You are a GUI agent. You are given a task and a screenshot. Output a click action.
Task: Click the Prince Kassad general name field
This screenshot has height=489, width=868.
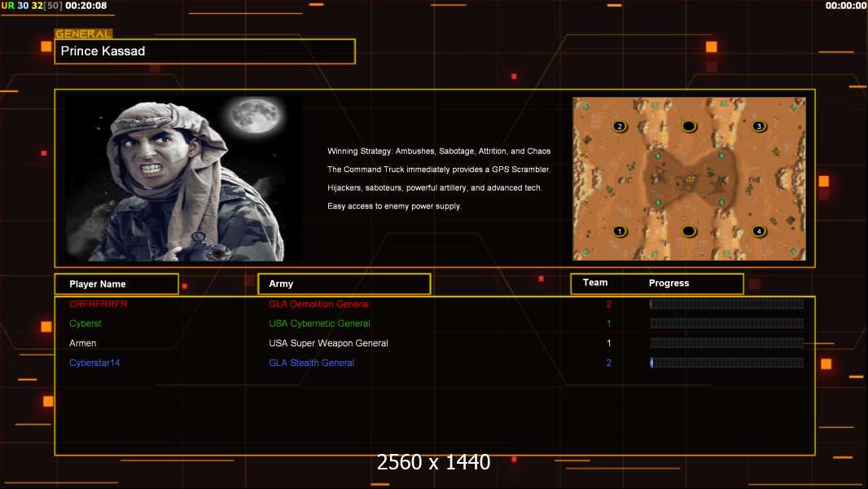tap(204, 51)
